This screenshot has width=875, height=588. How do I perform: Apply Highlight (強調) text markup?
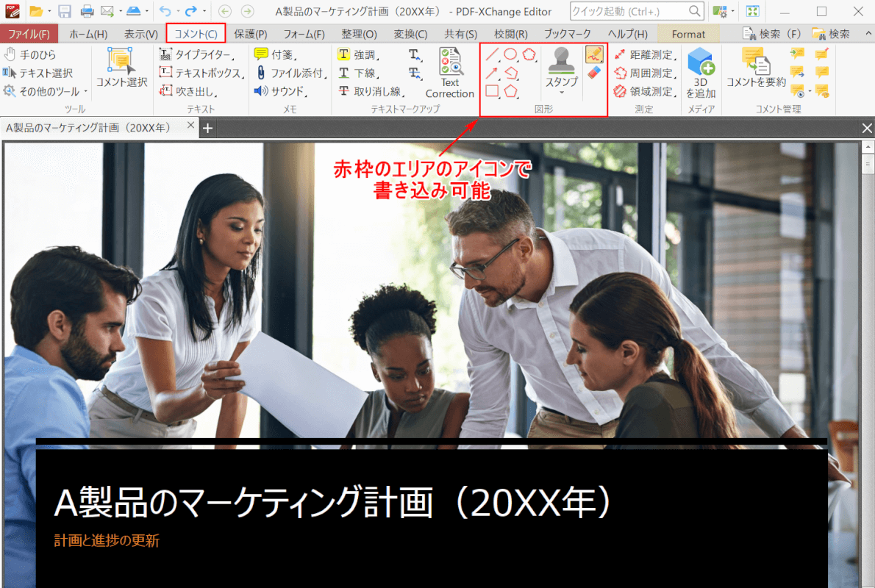[358, 54]
